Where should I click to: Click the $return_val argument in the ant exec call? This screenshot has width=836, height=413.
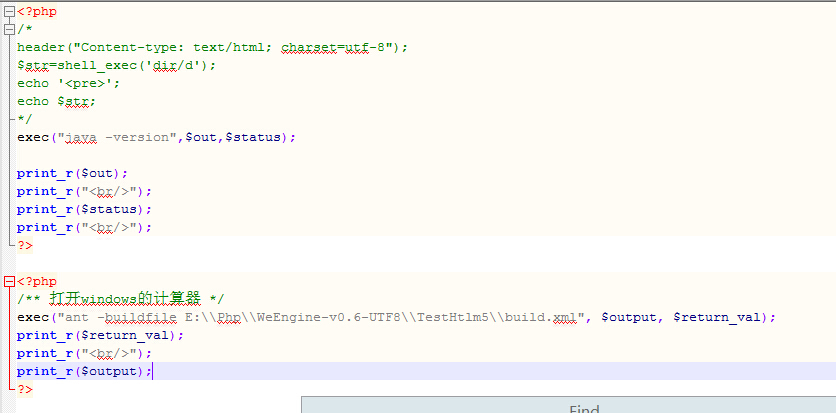[717, 318]
